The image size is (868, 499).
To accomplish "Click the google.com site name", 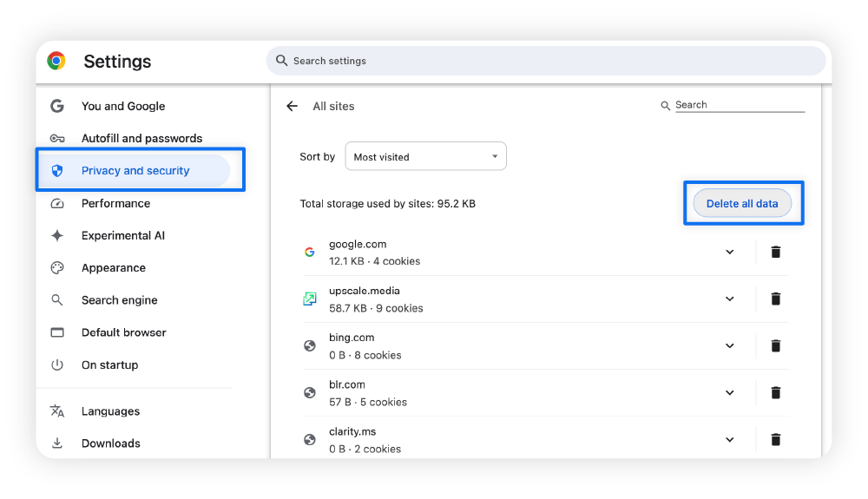I will click(358, 244).
